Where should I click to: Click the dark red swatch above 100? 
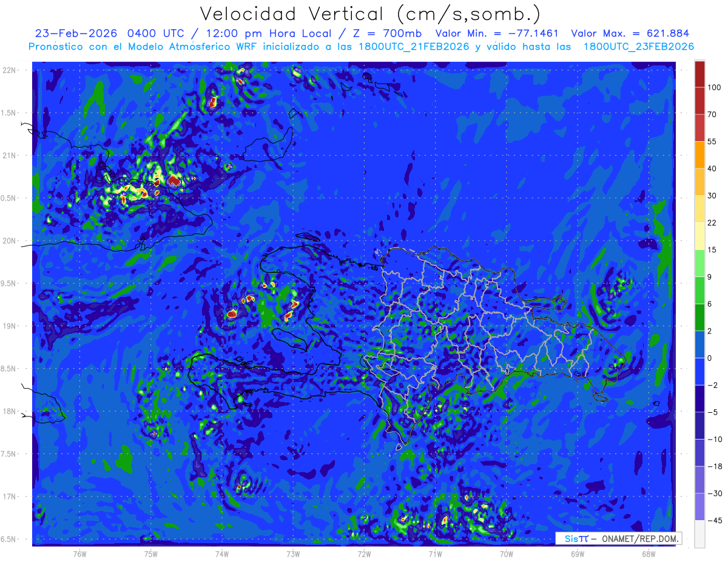click(x=699, y=75)
